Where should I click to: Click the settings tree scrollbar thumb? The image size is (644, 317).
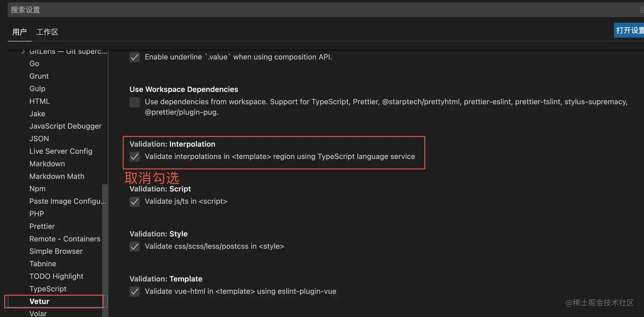(x=105, y=247)
